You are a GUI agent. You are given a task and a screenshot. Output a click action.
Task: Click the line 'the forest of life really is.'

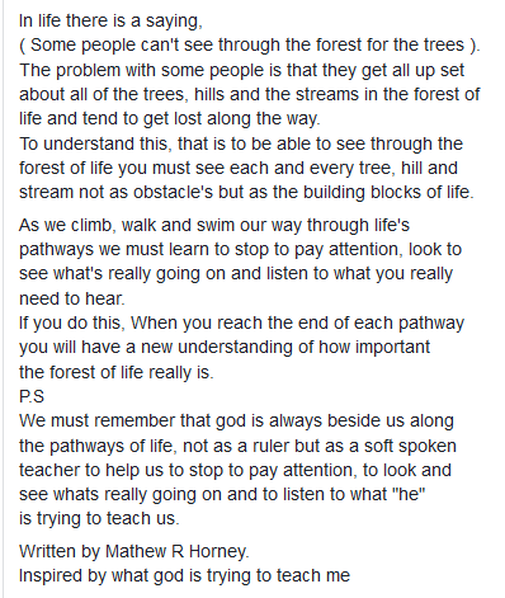click(116, 372)
